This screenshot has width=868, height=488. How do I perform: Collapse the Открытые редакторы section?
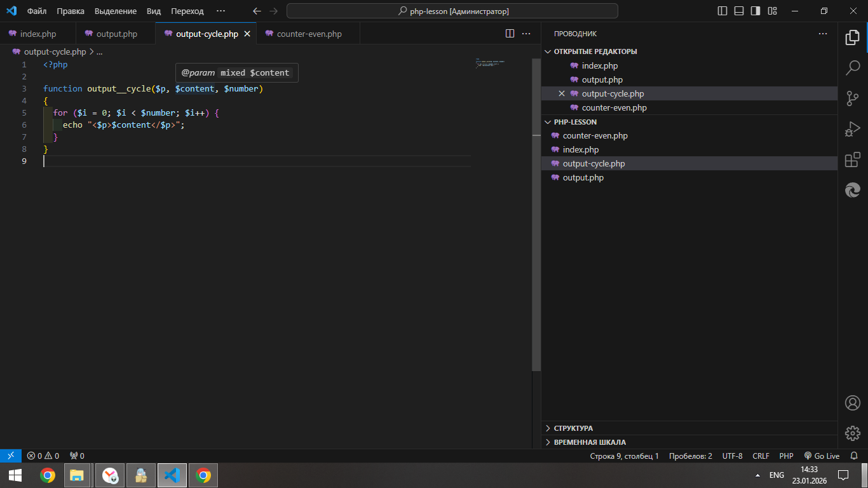tap(595, 51)
